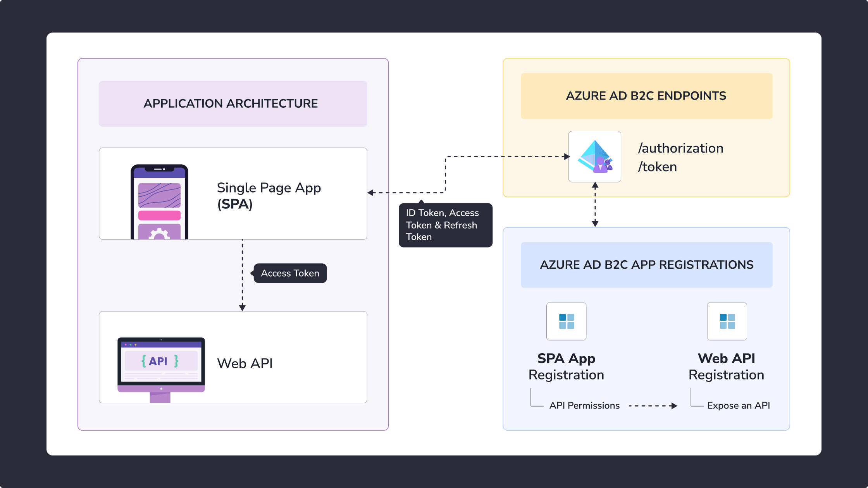Select the AZURE AD B2C ENDPOINTS header banner
The image size is (868, 488).
(646, 96)
